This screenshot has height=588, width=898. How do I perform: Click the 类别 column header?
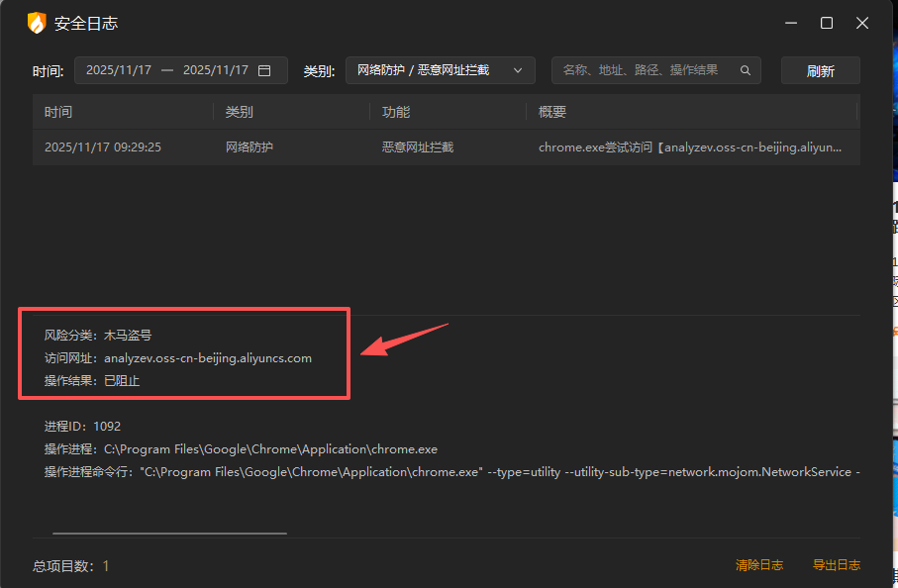(239, 112)
